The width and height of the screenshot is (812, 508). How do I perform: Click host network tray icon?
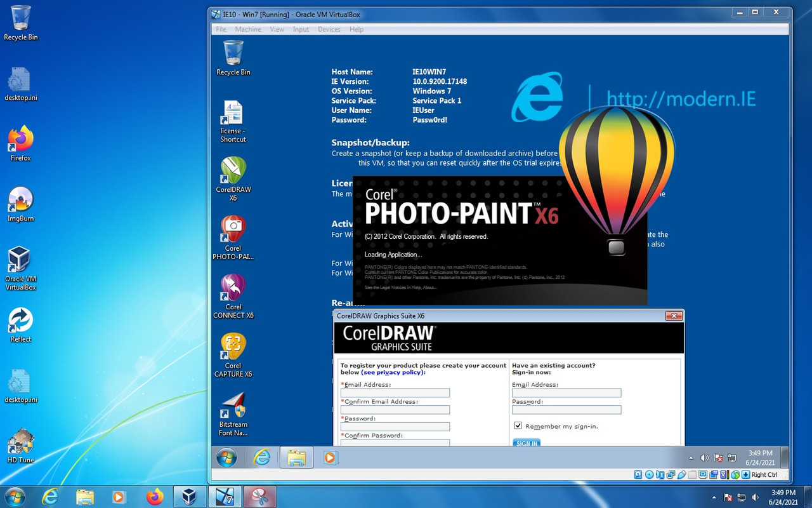(x=741, y=497)
